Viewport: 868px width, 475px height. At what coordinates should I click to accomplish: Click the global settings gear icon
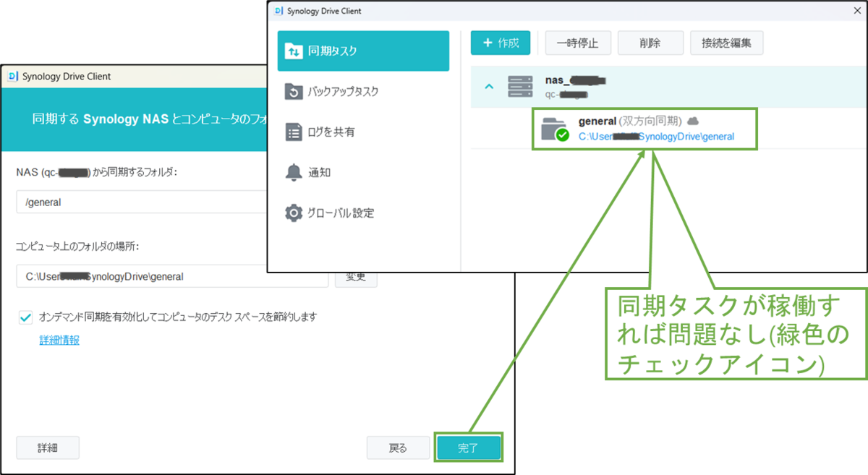coord(294,213)
